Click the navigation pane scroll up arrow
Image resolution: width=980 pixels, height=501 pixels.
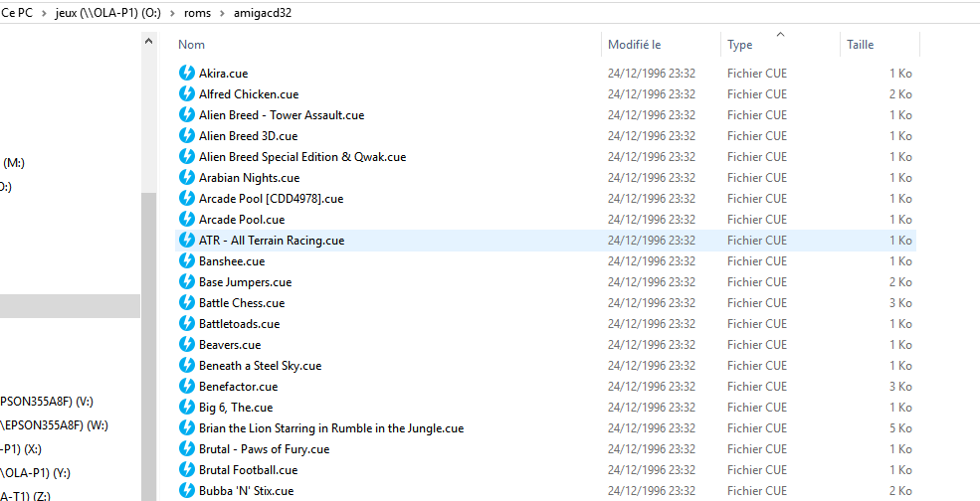149,42
